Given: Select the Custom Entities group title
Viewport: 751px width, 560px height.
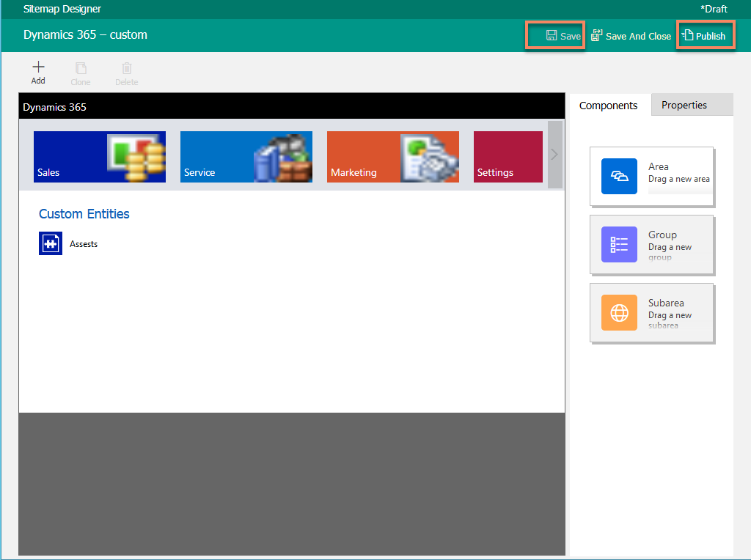Looking at the screenshot, I should 84,213.
